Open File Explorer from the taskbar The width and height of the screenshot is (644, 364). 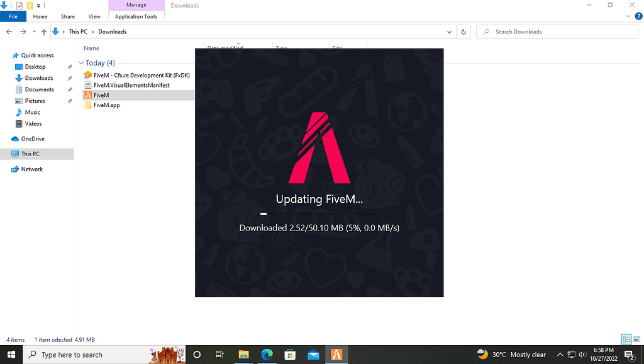pos(243,355)
